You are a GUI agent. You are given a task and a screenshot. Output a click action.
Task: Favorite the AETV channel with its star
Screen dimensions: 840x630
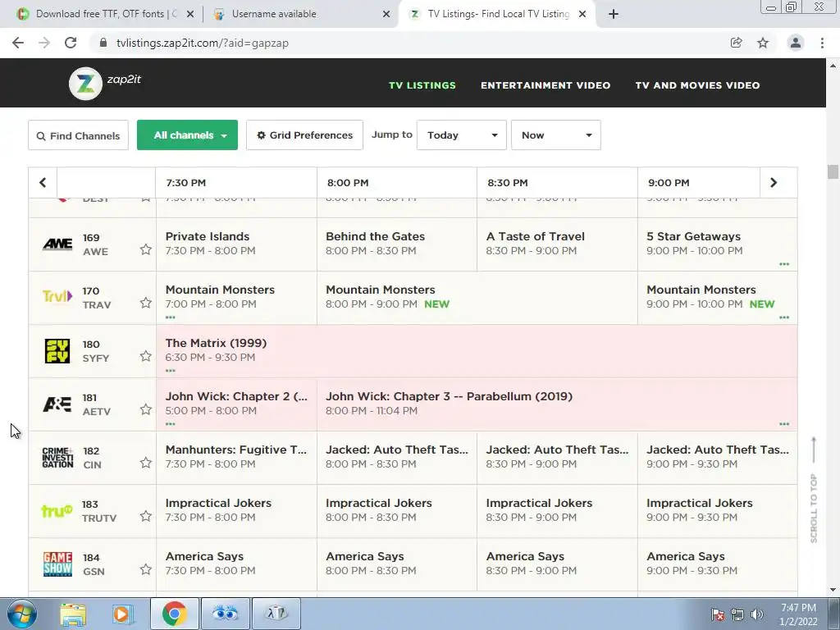point(146,409)
